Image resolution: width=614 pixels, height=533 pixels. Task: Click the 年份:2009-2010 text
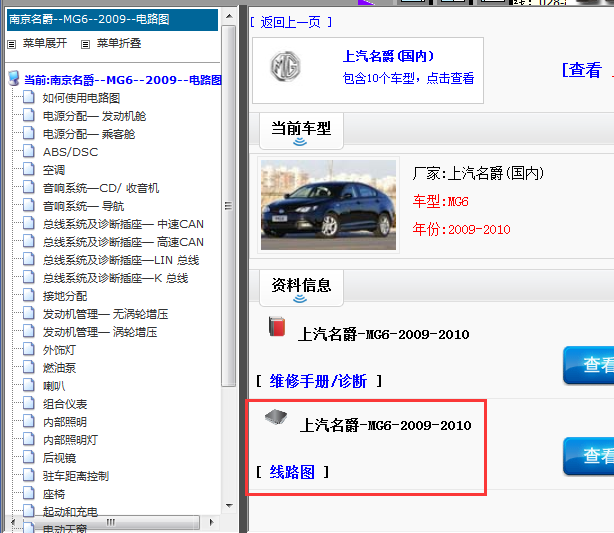[461, 229]
